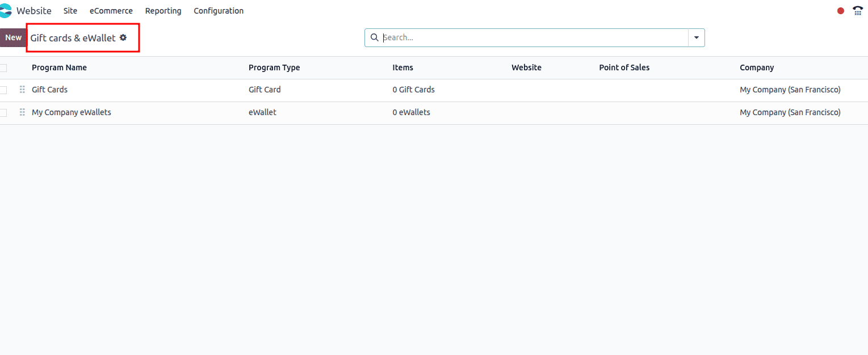Open the Configuration menu
Image resolution: width=868 pixels, height=355 pixels.
pos(219,11)
